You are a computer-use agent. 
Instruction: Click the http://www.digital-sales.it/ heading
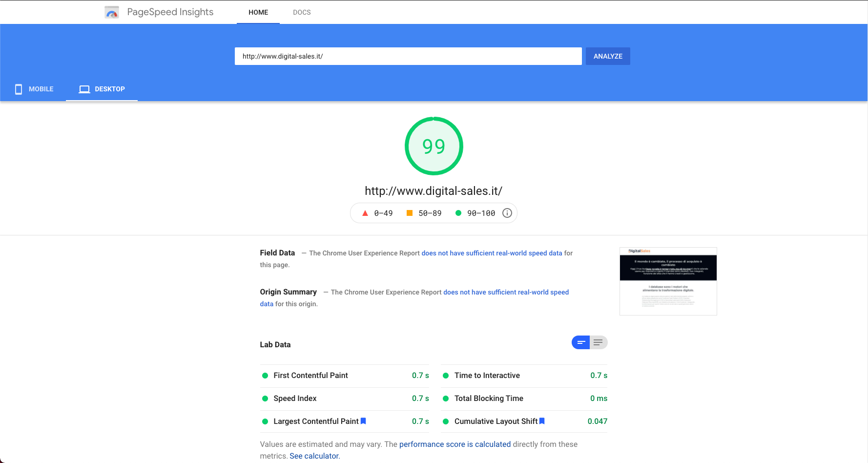(x=434, y=191)
